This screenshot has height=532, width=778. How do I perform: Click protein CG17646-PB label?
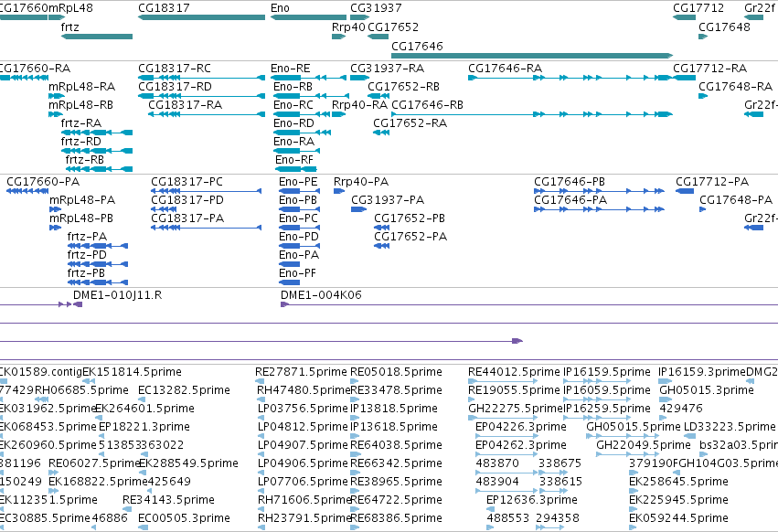[570, 182]
